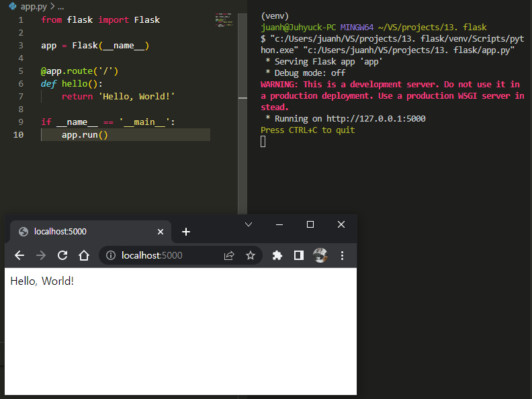Click the terminal cursor block

click(x=263, y=142)
